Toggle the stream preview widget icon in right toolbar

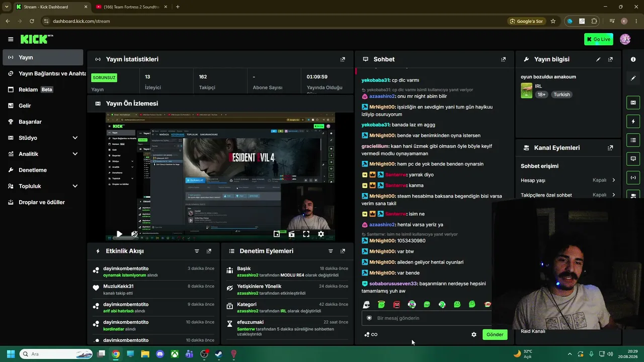(x=633, y=103)
